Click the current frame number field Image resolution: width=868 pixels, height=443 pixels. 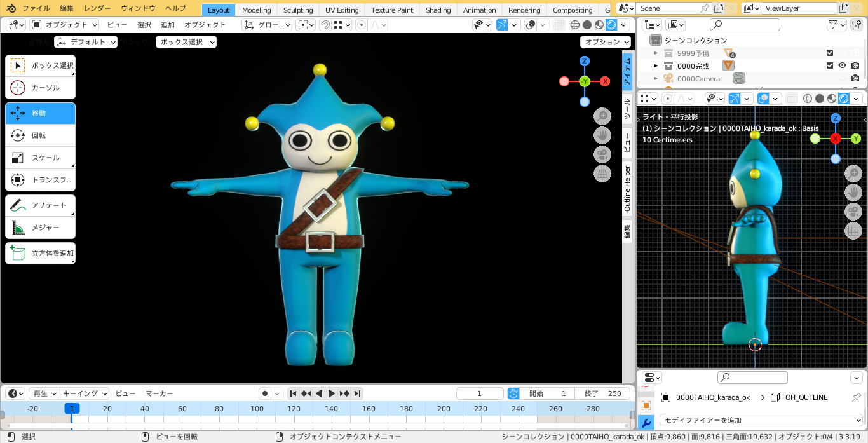pos(480,393)
